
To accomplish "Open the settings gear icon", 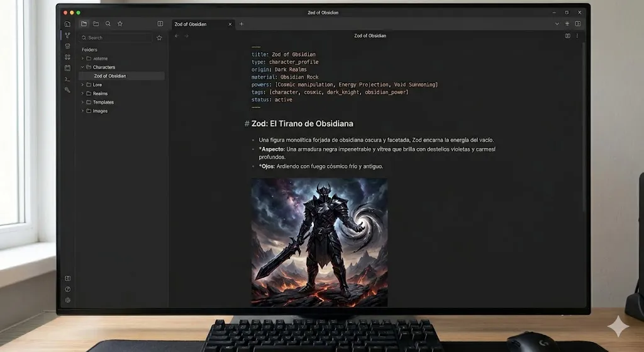I will point(68,300).
